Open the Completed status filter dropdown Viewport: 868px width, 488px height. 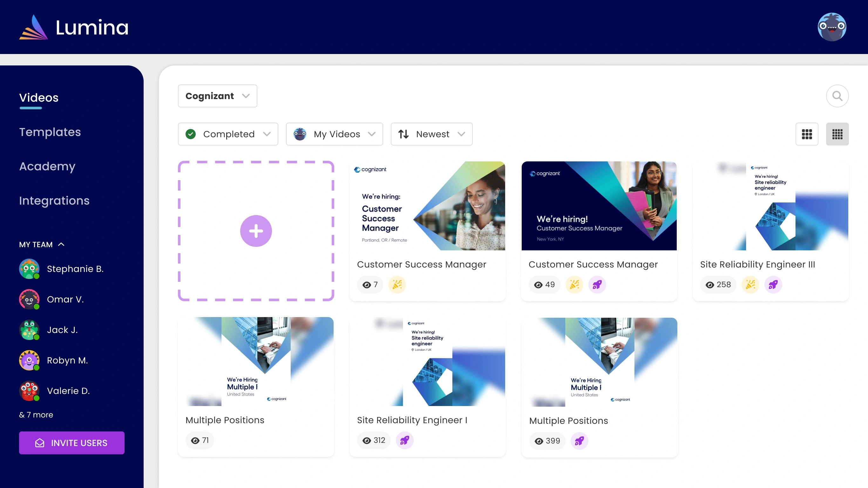pos(228,134)
